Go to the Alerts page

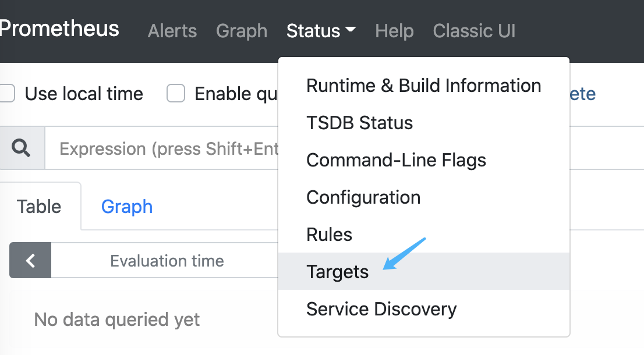172,31
